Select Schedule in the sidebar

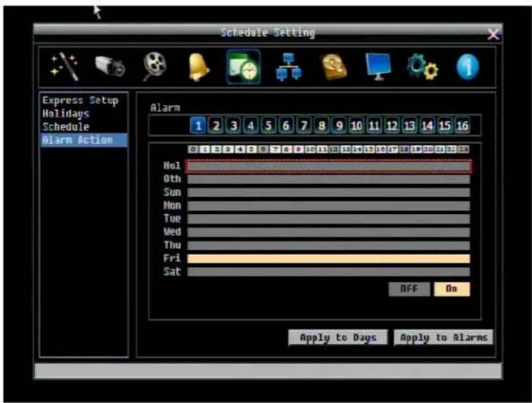click(x=66, y=127)
